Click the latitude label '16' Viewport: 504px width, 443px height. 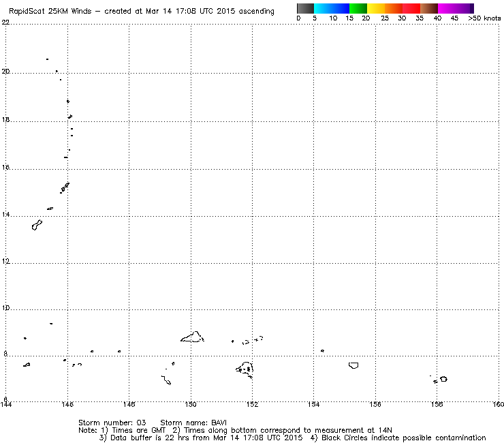click(x=5, y=167)
